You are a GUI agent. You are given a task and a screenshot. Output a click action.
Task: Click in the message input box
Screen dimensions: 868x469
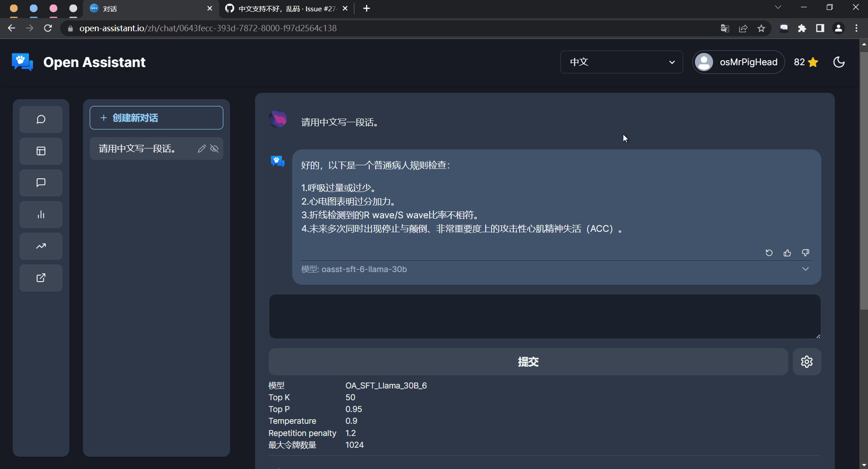[x=545, y=316]
